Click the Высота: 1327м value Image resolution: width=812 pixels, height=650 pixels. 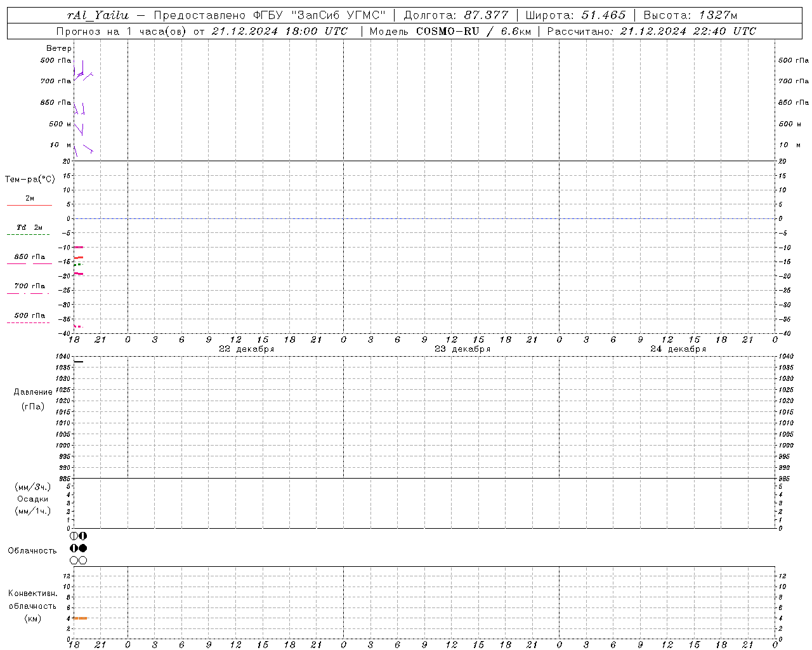tap(690, 15)
